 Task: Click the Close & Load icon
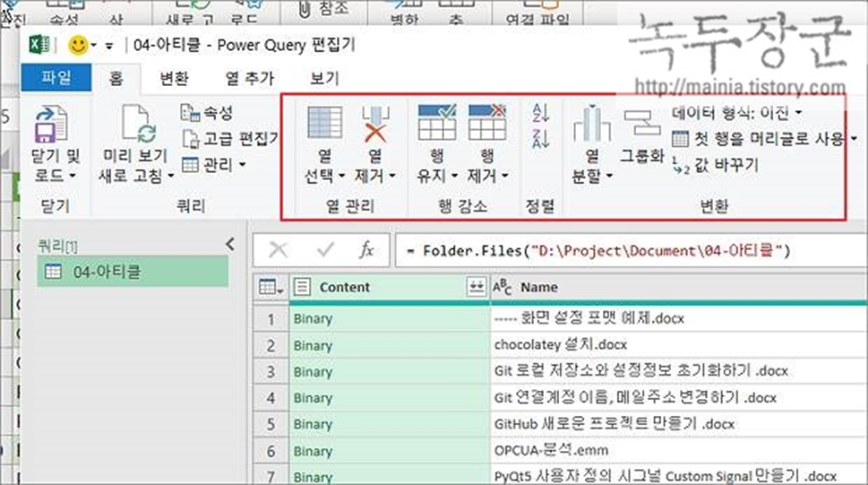(51, 125)
